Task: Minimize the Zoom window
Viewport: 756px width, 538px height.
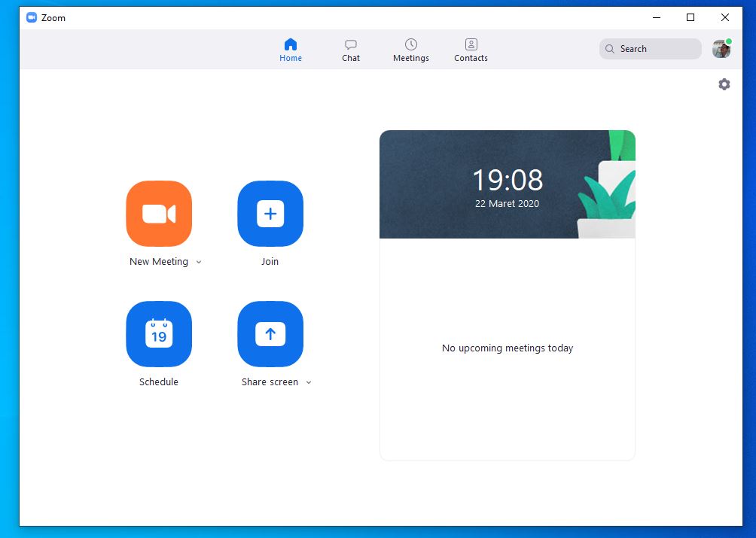Action: [656, 17]
